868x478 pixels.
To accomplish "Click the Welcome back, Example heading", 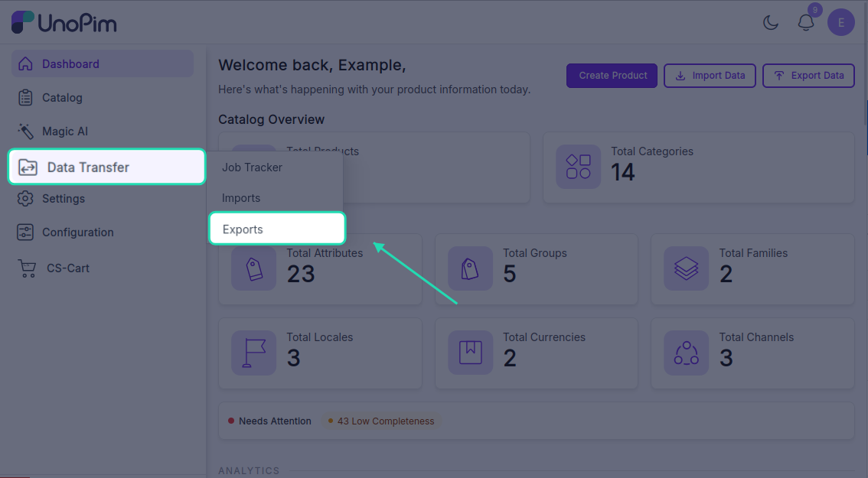I will [312, 65].
